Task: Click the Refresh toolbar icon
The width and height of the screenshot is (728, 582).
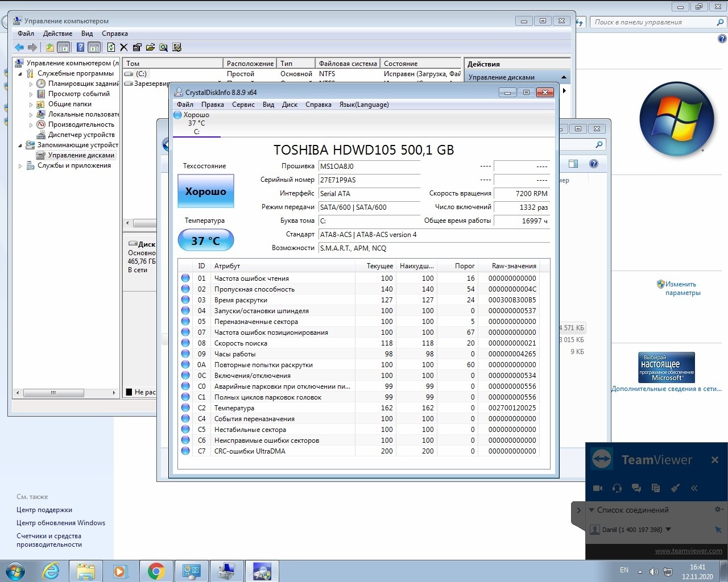Action: (111, 48)
